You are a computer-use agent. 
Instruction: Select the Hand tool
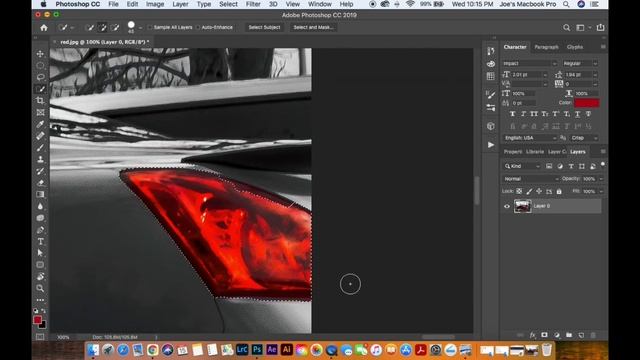tap(40, 277)
